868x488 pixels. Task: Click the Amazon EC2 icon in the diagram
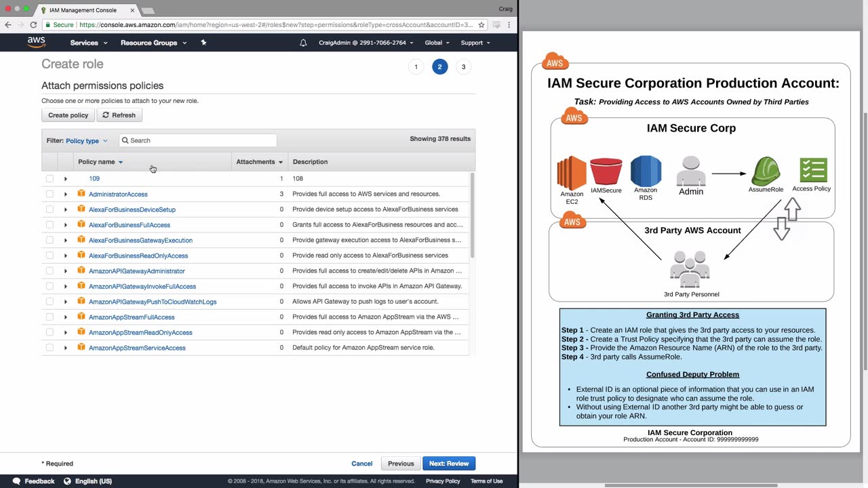pos(572,173)
